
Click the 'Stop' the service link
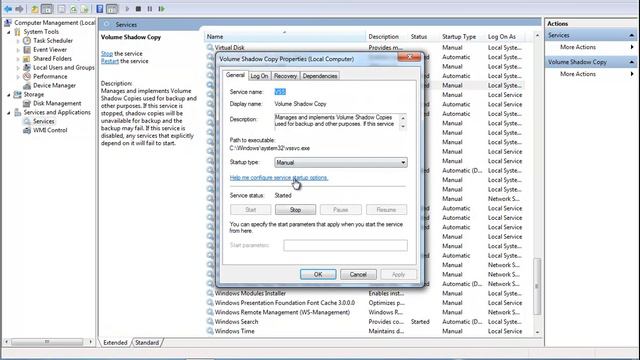pyautogui.click(x=107, y=53)
